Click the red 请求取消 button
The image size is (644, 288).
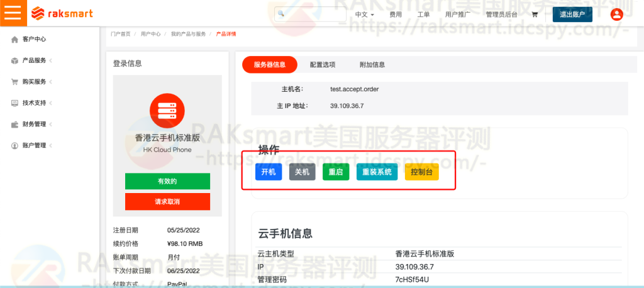[x=167, y=201]
